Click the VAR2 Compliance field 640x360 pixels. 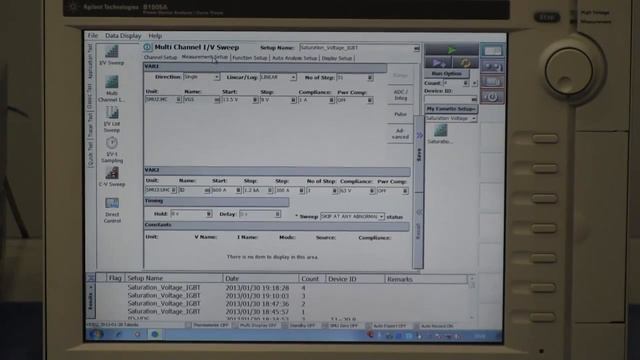[357, 191]
